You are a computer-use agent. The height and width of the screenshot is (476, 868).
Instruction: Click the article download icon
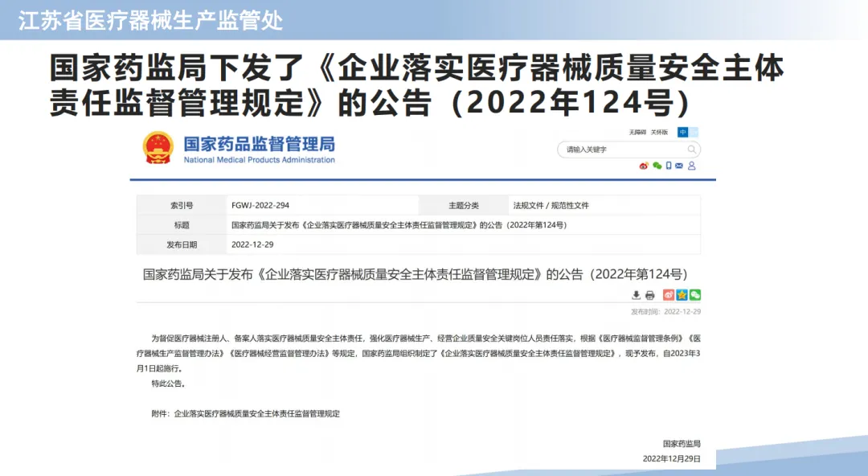636,295
